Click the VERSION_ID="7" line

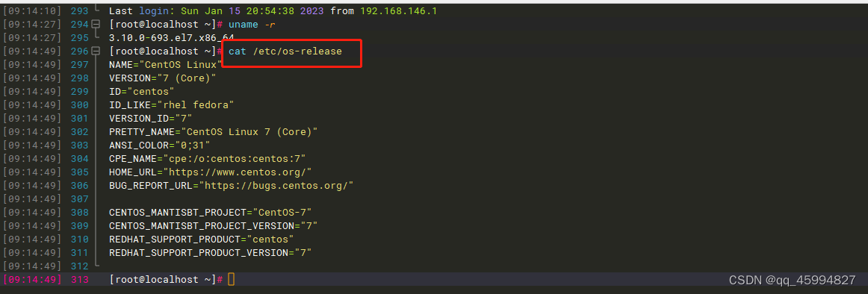click(151, 118)
